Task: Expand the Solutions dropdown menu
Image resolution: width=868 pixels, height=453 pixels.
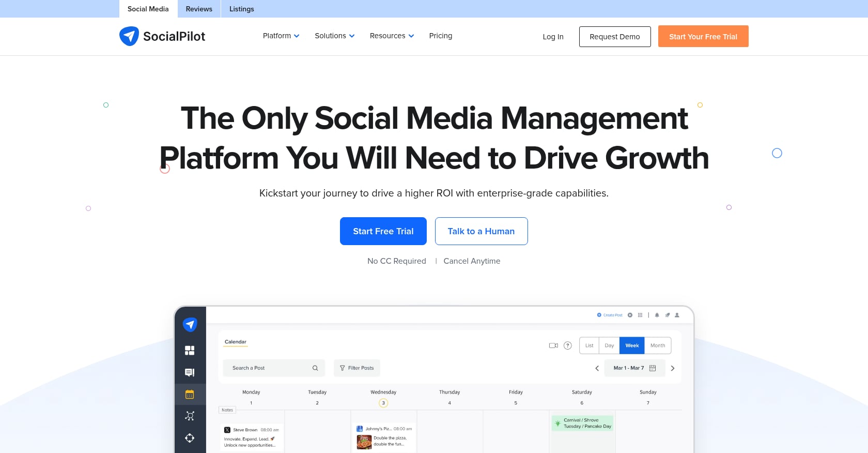Action: (x=335, y=36)
